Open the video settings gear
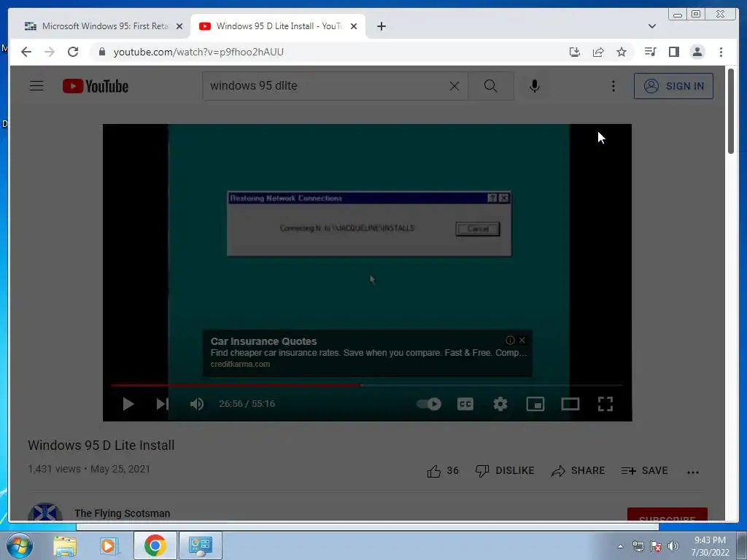Screen dimensions: 747x560 pyautogui.click(x=500, y=404)
